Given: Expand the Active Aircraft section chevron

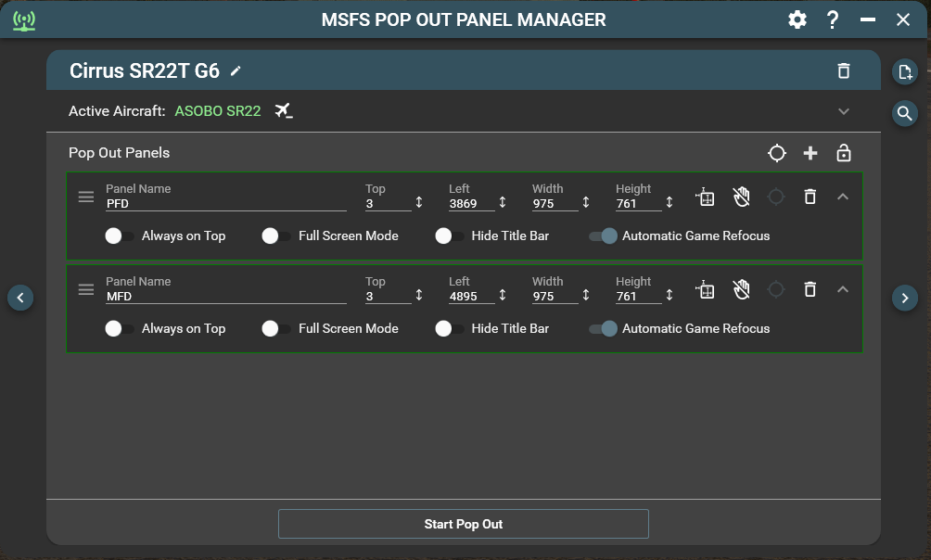Looking at the screenshot, I should (843, 111).
